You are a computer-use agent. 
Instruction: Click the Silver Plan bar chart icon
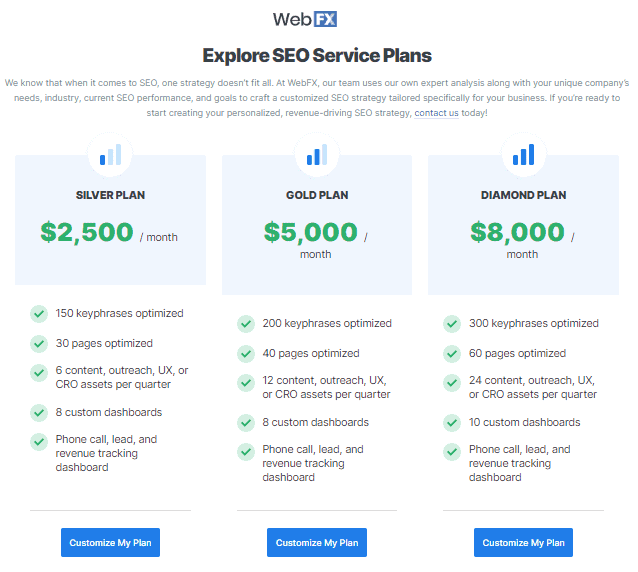(x=111, y=155)
